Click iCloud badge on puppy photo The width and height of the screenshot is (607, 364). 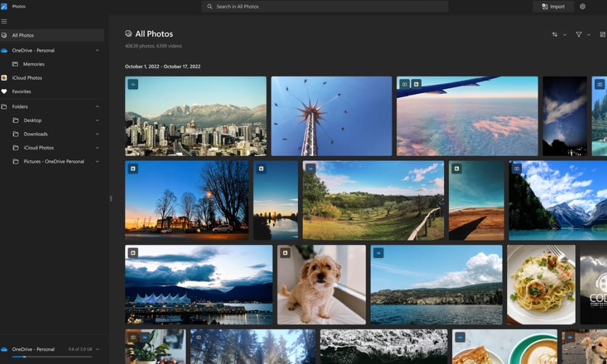tap(285, 253)
